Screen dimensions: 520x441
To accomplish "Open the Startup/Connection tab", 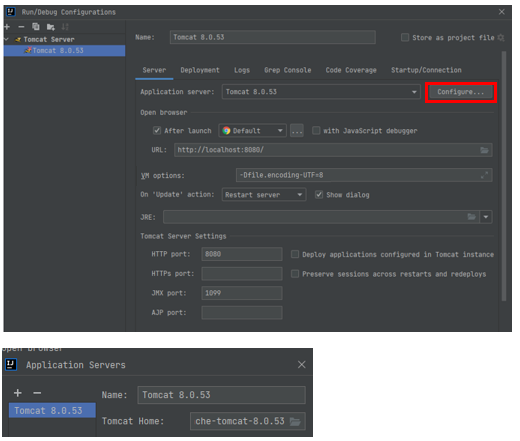I will pos(426,70).
